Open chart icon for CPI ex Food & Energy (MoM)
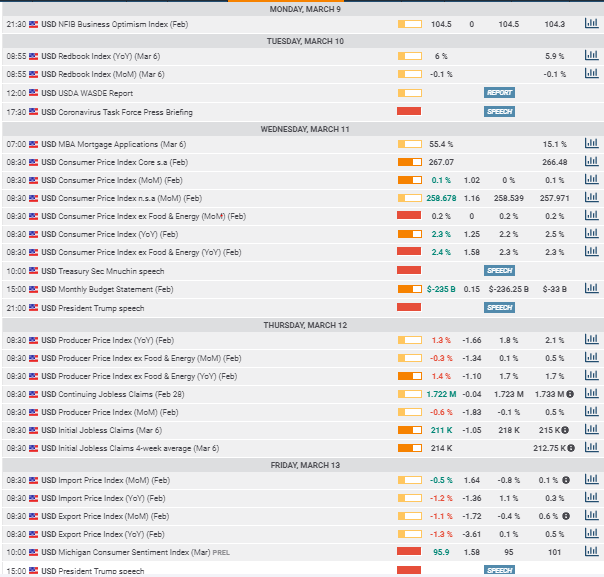 click(x=591, y=215)
